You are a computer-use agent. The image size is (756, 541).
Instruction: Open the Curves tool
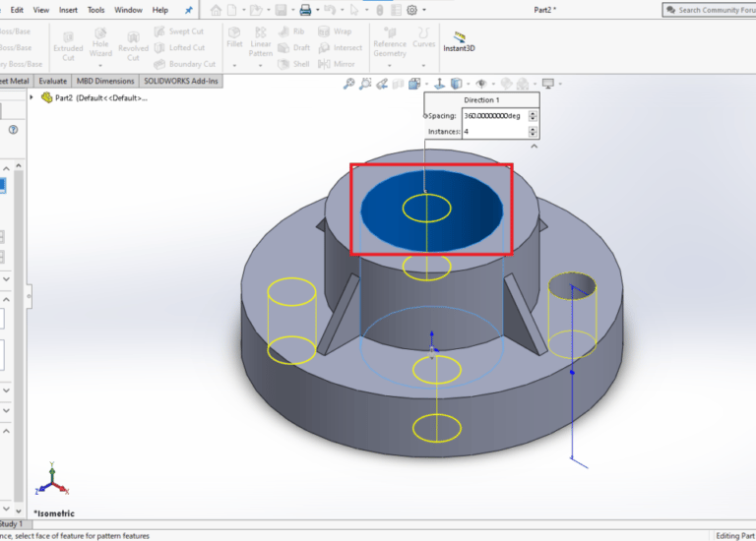point(424,37)
